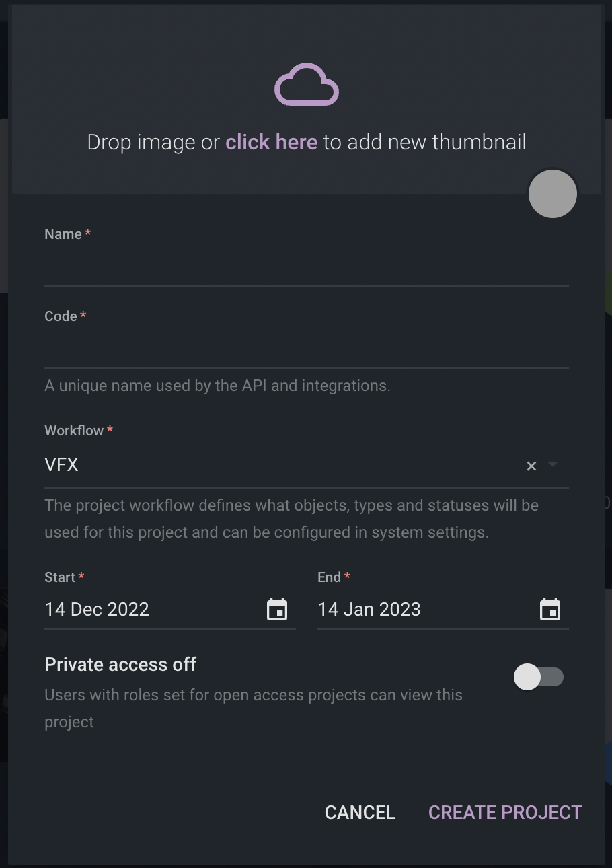Follow the "click here" thumbnail link
This screenshot has width=612, height=868.
pos(271,143)
